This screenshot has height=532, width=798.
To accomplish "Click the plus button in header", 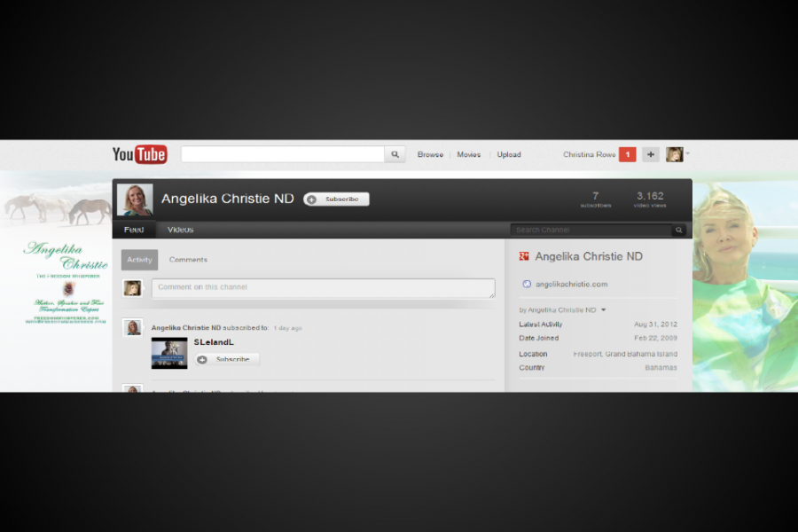I will [651, 154].
